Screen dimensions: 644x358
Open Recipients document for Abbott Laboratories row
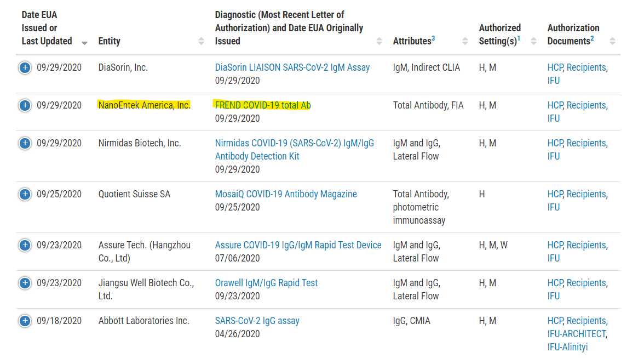[586, 321]
